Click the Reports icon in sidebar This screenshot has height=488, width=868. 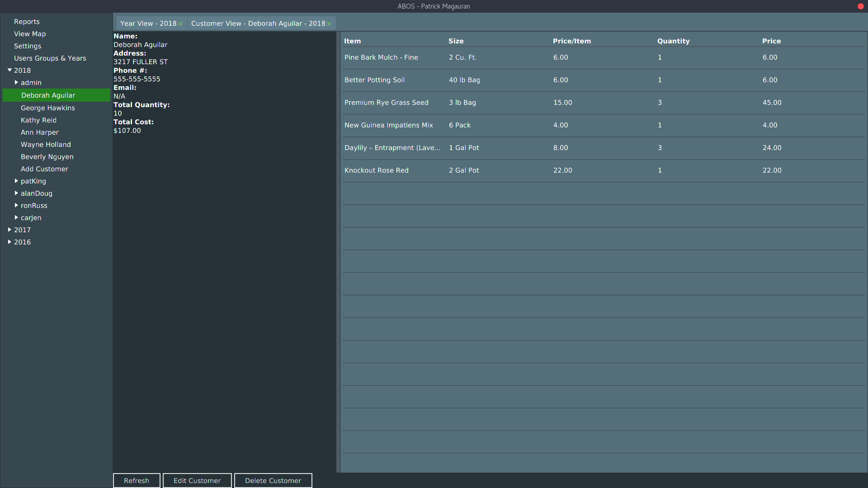[26, 21]
